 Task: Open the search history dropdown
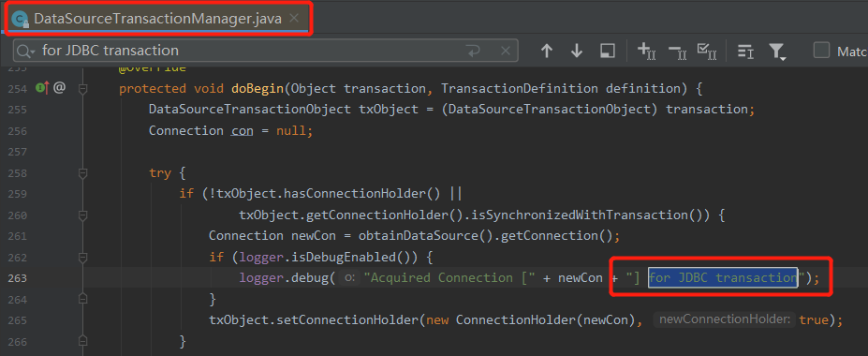[25, 51]
